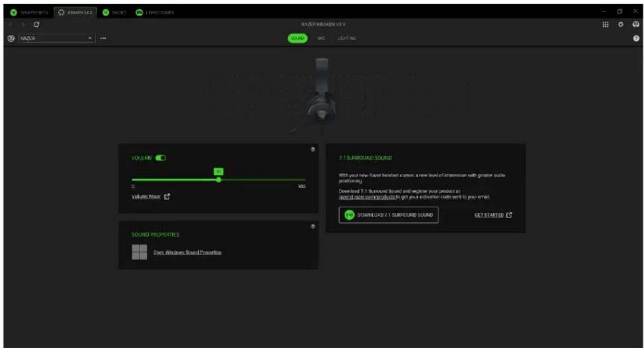Click external-link icon next to Volume Mixer

[x=167, y=197]
